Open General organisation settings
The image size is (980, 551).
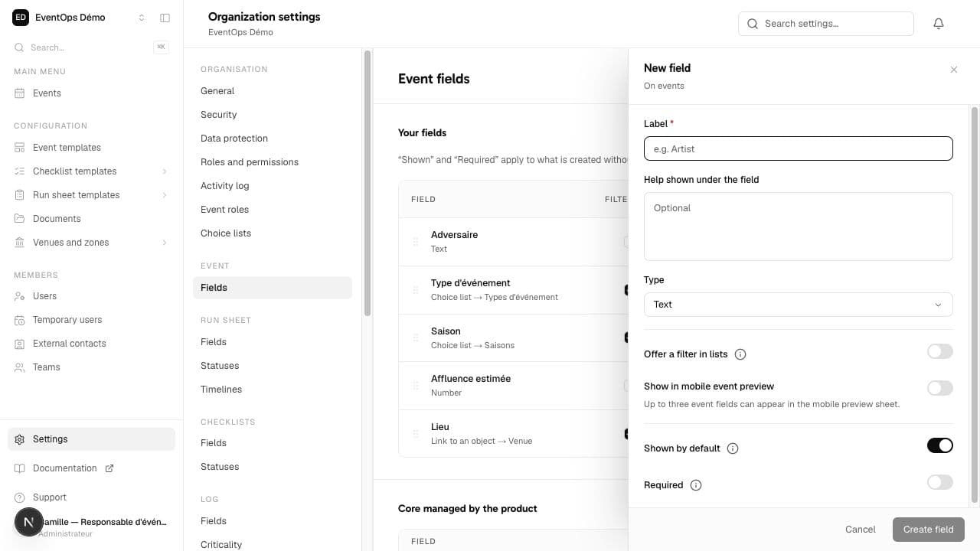(273, 91)
